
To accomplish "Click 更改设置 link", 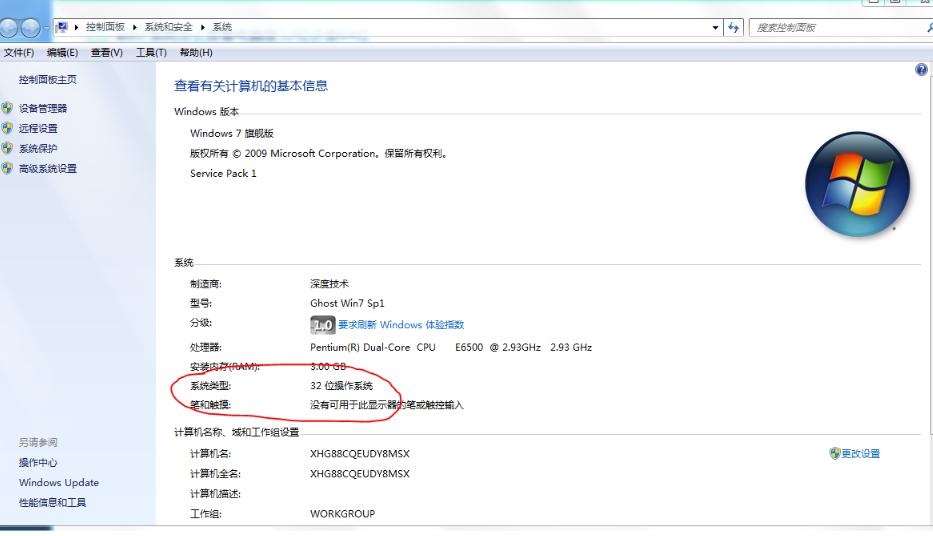I will coord(860,453).
